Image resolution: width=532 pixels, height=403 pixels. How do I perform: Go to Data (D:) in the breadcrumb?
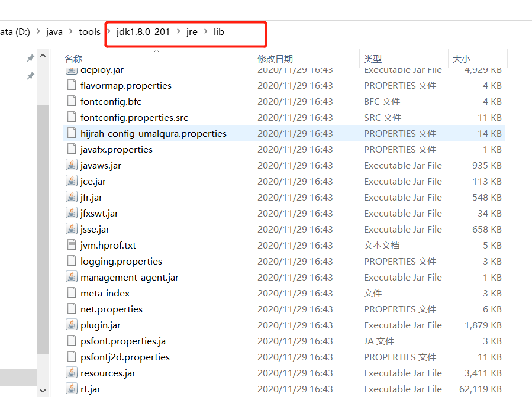[15, 32]
